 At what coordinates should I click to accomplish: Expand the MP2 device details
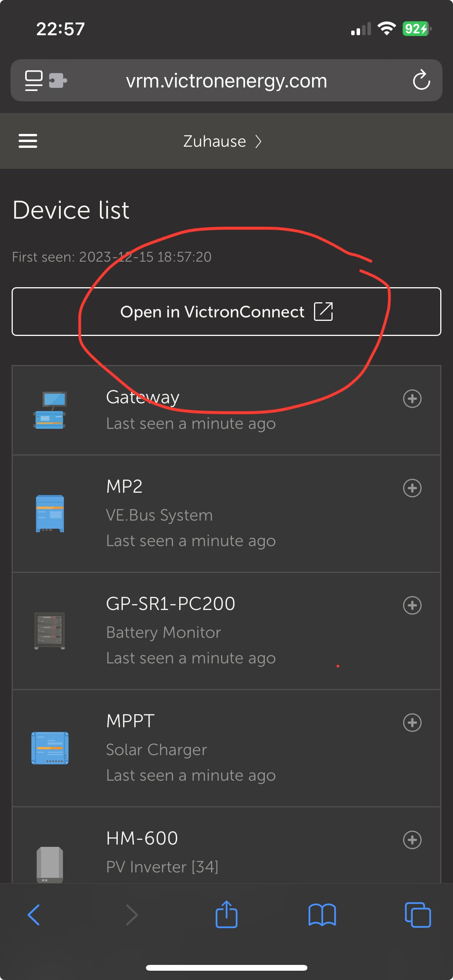click(412, 488)
